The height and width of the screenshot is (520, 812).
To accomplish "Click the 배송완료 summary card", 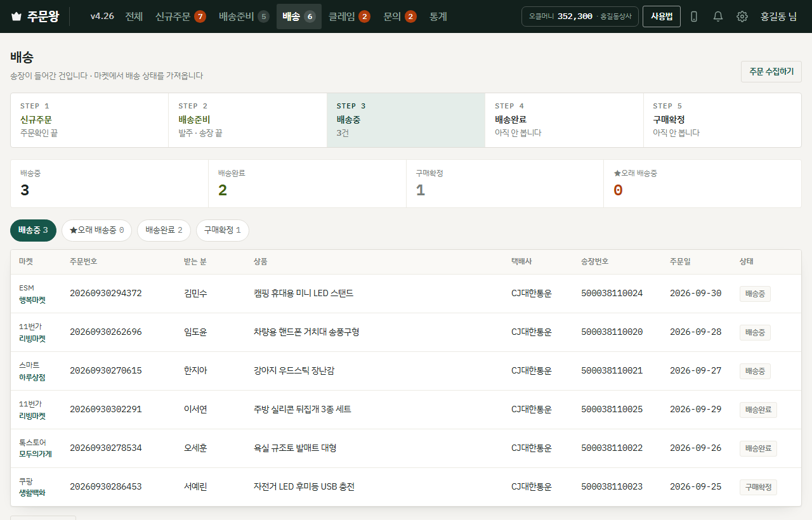I will pos(307,183).
